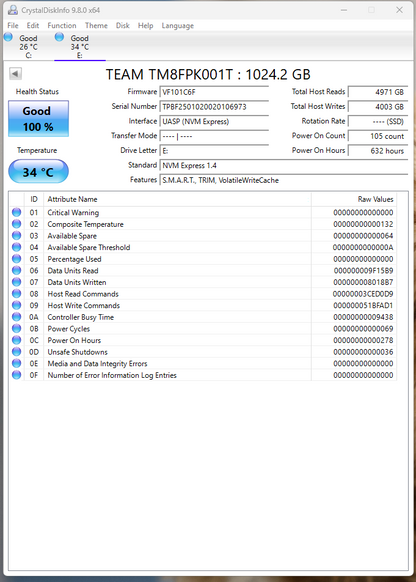The width and height of the screenshot is (416, 582).
Task: Click raw value 00000000009438
Action: (x=363, y=317)
